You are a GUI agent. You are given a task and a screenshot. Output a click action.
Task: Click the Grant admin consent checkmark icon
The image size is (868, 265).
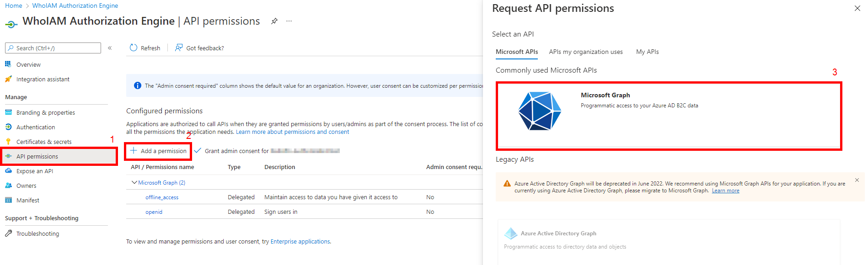[198, 150]
